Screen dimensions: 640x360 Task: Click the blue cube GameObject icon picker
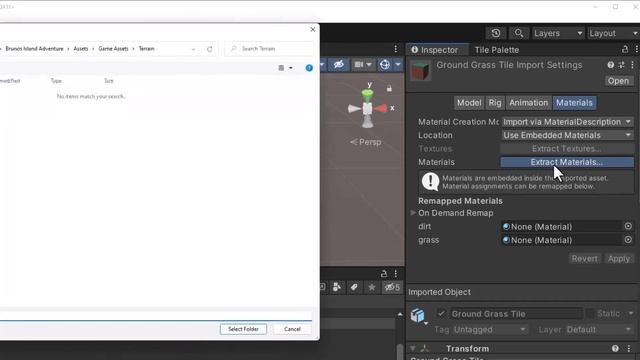418,315
